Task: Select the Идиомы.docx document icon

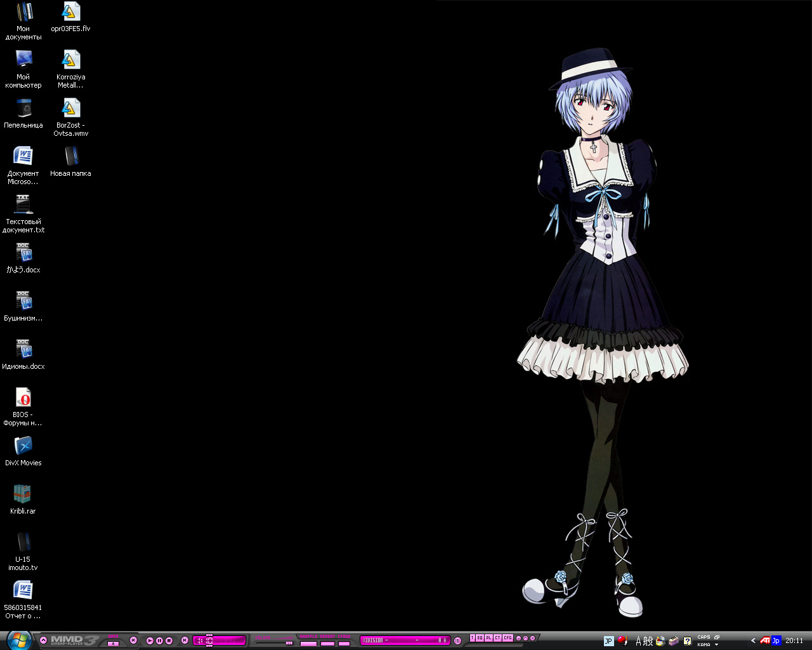Action: pos(23,355)
